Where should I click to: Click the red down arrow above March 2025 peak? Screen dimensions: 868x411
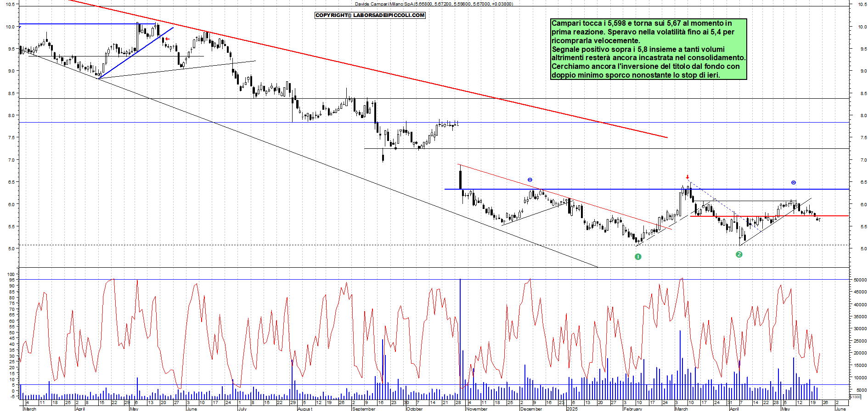pos(688,177)
